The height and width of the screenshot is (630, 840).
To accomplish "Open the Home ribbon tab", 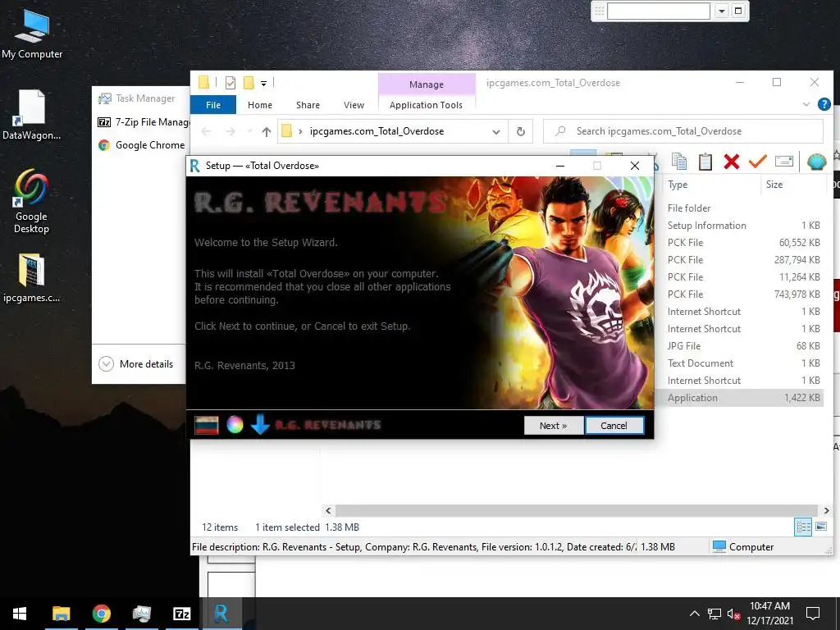I will pos(260,105).
